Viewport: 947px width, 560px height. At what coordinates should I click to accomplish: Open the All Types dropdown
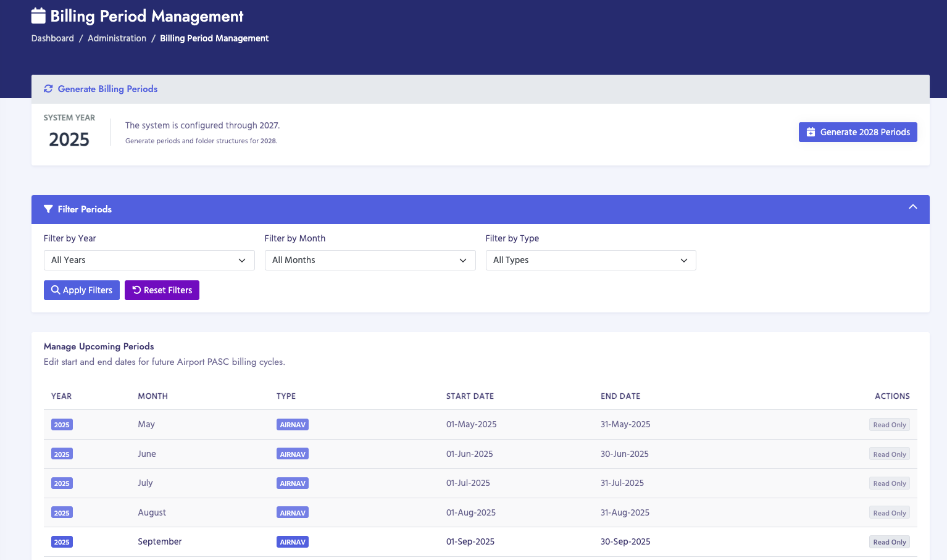590,260
